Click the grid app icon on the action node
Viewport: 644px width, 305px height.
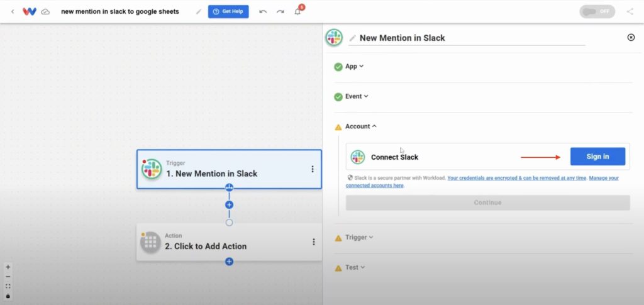[150, 242]
